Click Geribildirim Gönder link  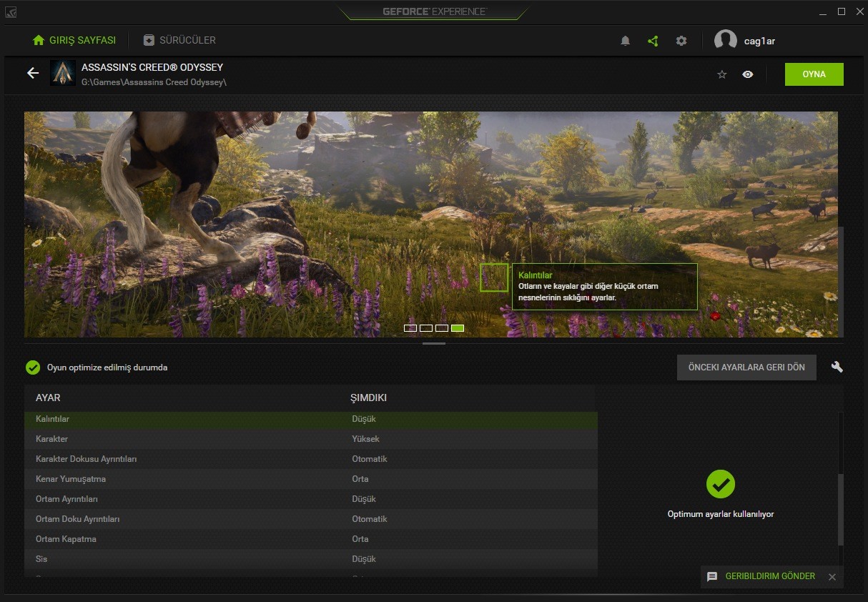pyautogui.click(x=770, y=576)
